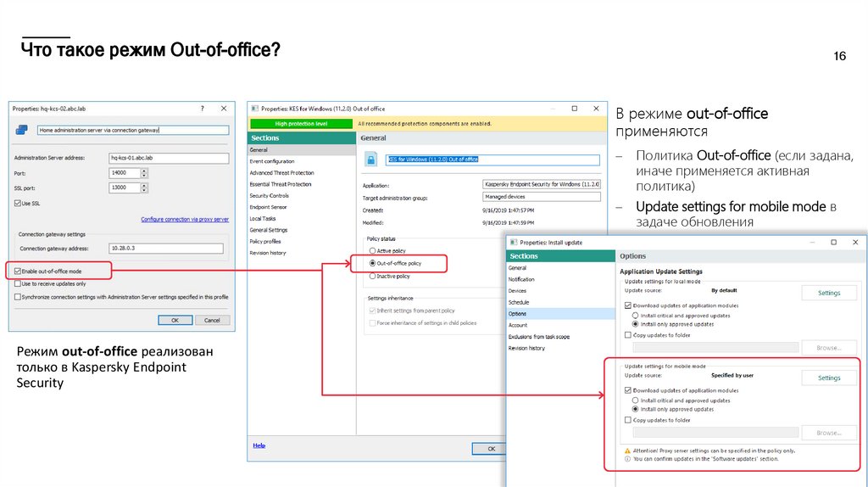This screenshot has height=487, width=868.
Task: Click Cancel in hq-kcs-02 Properties dialog
Action: pyautogui.click(x=212, y=320)
